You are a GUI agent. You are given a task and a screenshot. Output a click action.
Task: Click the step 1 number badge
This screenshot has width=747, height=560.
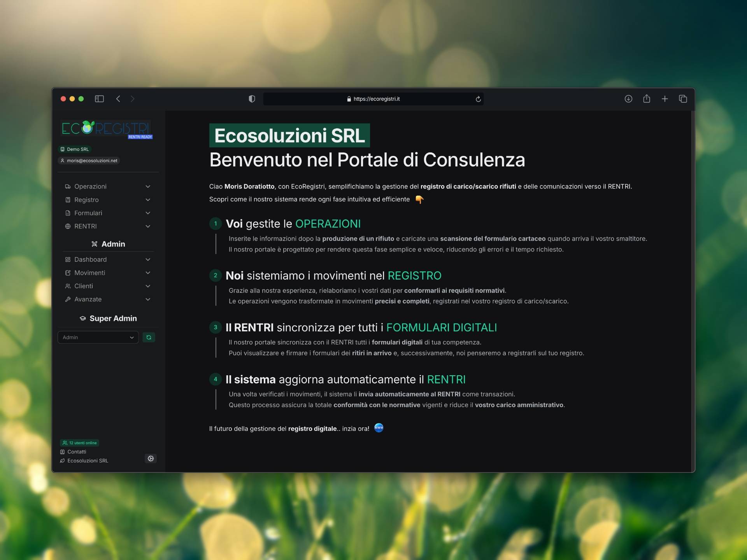pyautogui.click(x=216, y=224)
